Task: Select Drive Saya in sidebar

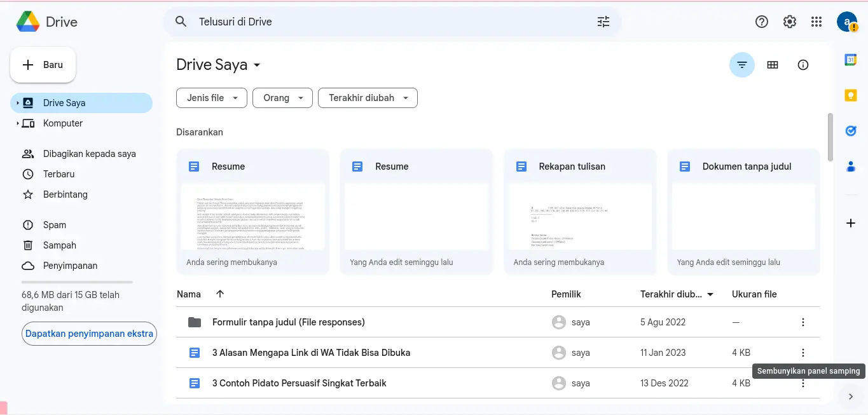Action: [x=81, y=103]
